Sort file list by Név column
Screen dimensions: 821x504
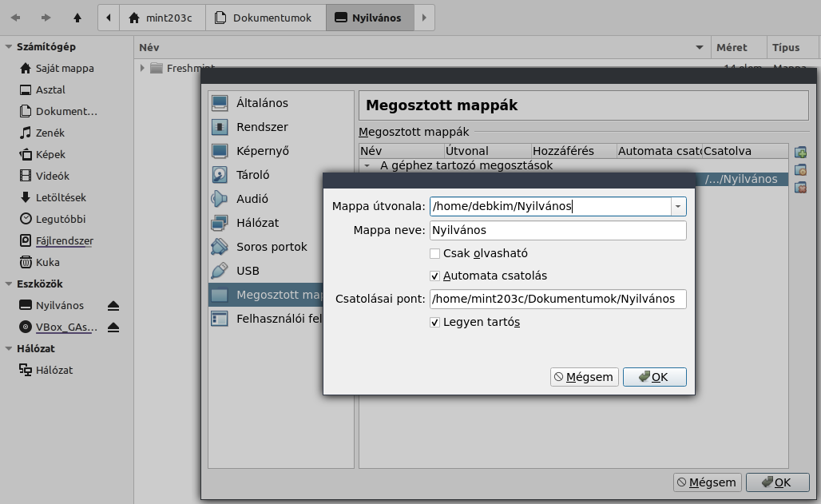(x=422, y=47)
